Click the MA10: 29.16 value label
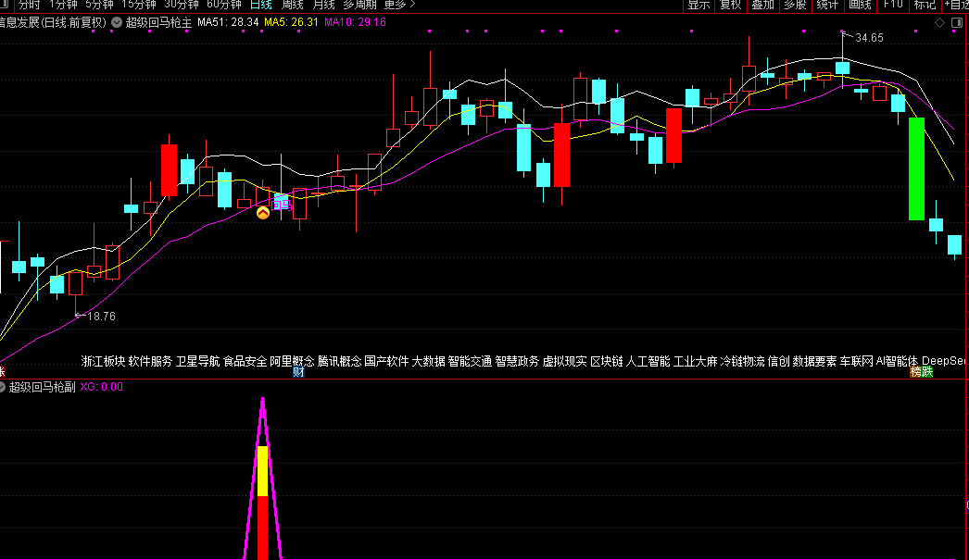The height and width of the screenshot is (560, 969). pos(356,22)
